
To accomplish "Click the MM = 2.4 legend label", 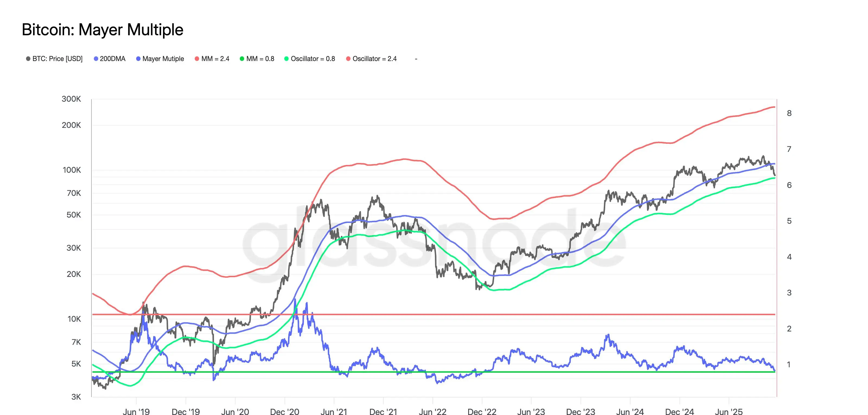I will coord(215,59).
